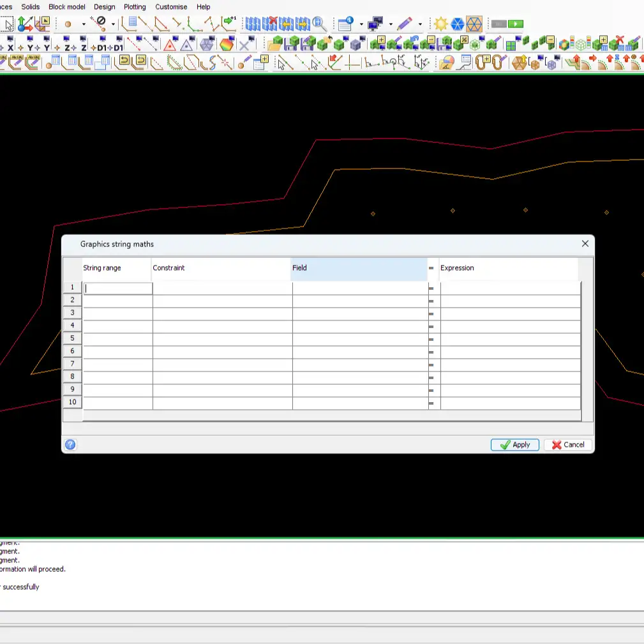Toggle the yellow sun lighting icon
644x644 pixels.
[x=440, y=24]
